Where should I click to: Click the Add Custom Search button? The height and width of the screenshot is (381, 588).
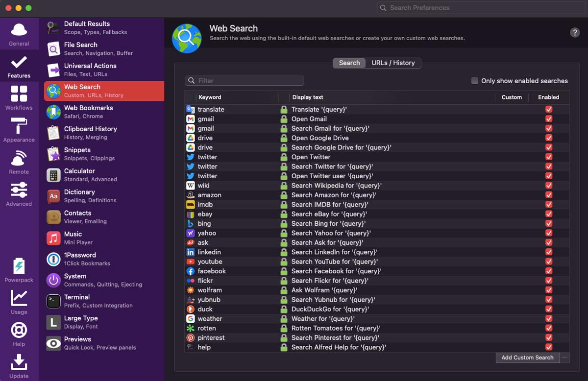tap(527, 357)
